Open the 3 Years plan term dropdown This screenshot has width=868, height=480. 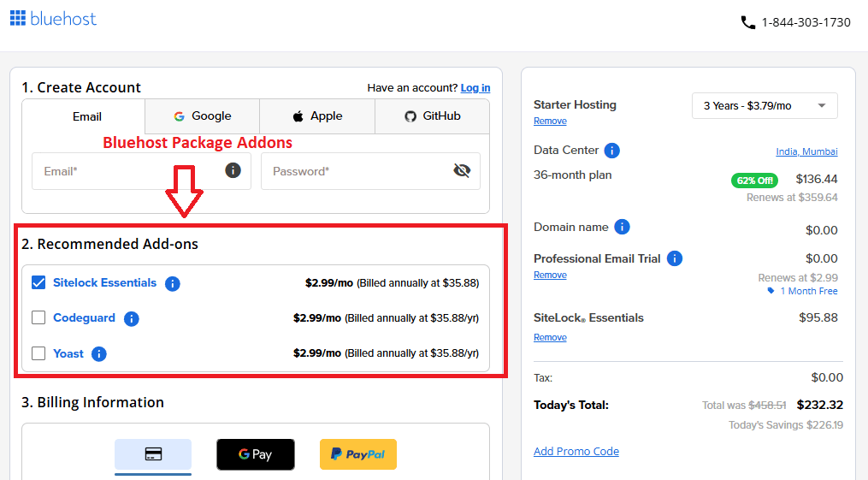[x=765, y=106]
